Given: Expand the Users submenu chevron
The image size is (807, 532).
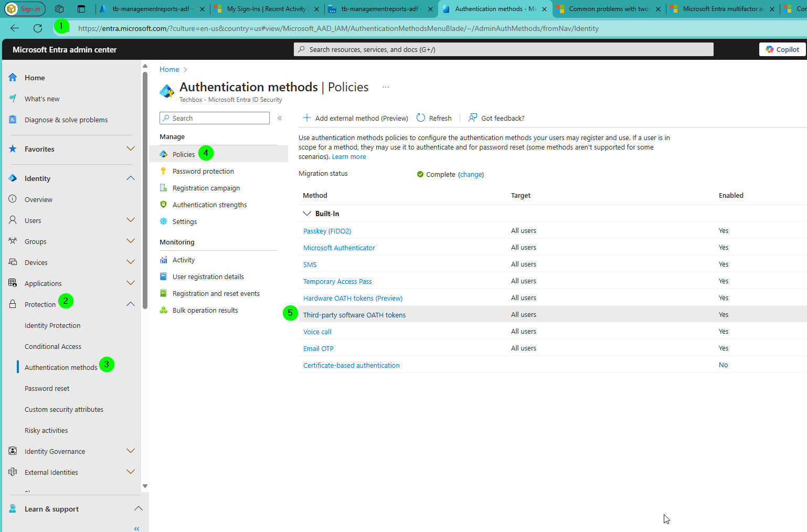Looking at the screenshot, I should 131,220.
